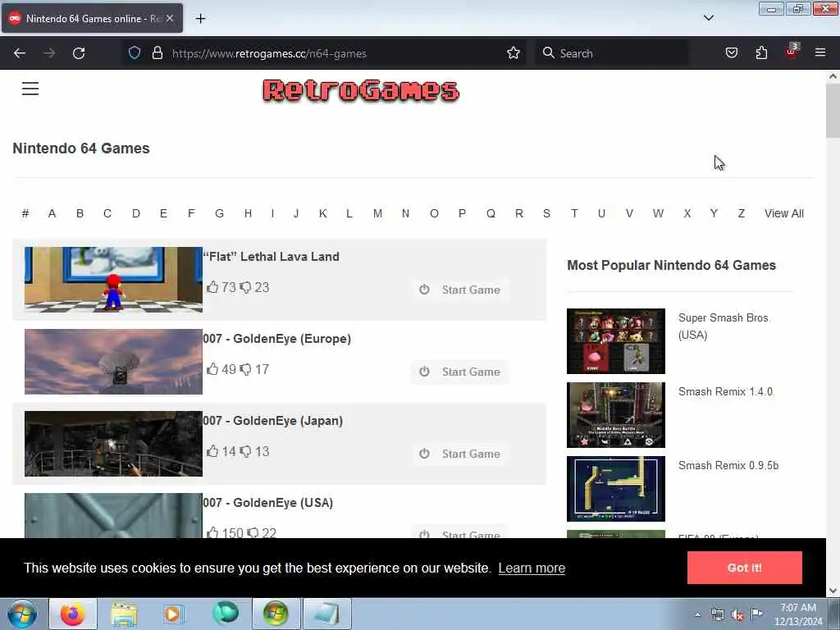
Task: Open the media player taskbar icon
Action: point(172,614)
